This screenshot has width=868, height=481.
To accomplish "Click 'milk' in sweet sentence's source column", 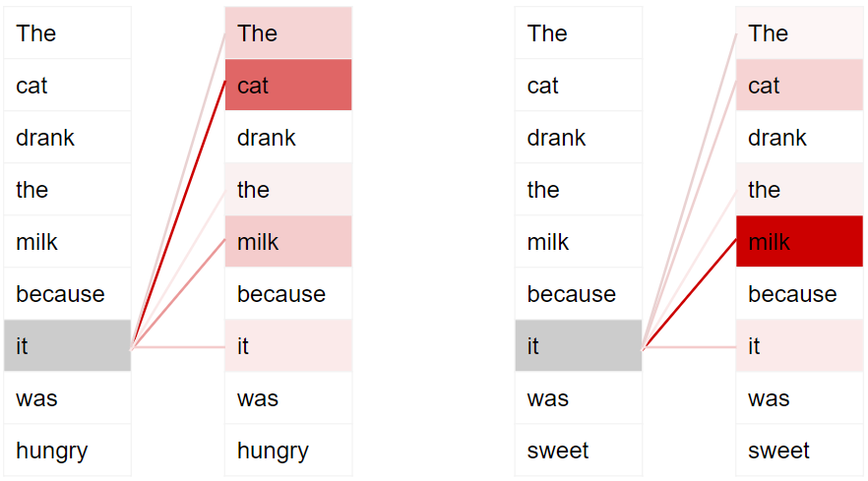I will coord(578,242).
